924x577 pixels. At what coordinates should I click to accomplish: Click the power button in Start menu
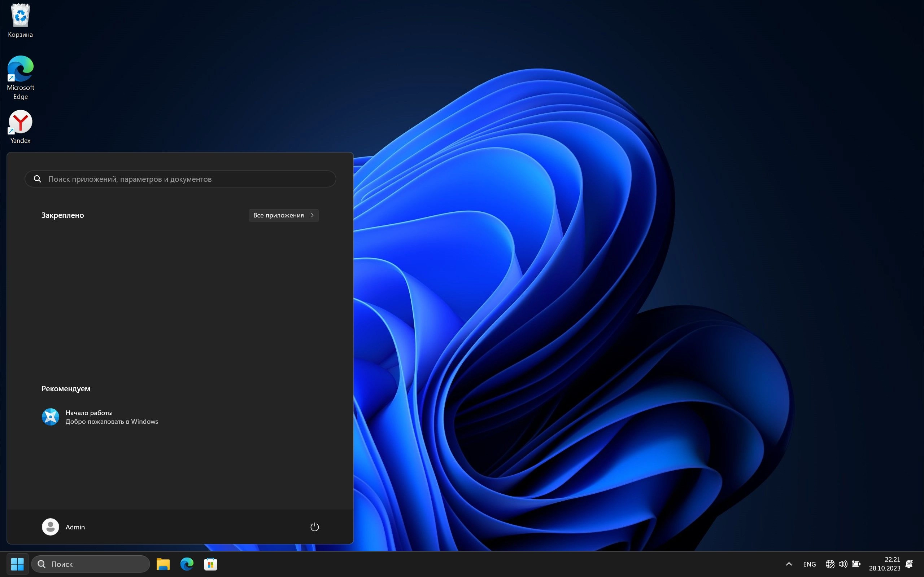pyautogui.click(x=314, y=527)
